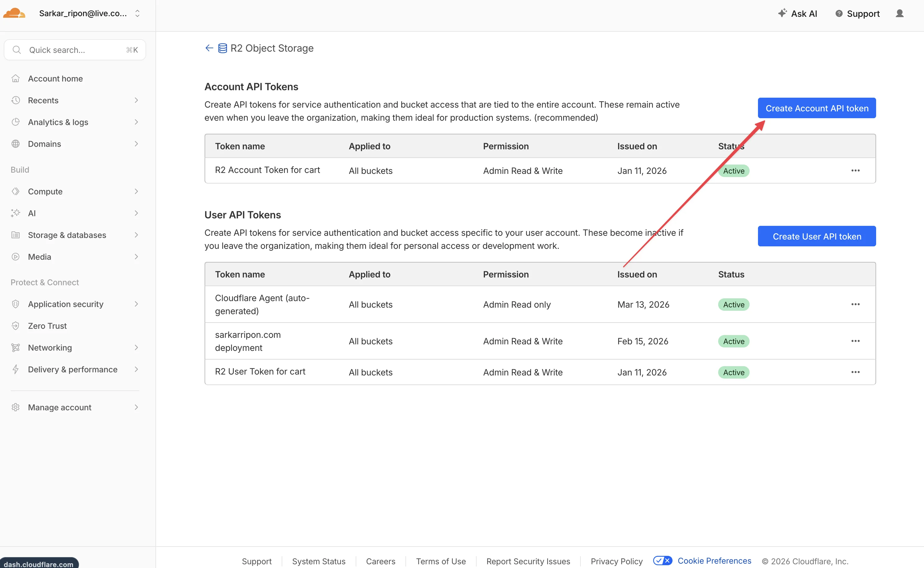The width and height of the screenshot is (924, 568).
Task: Open actions menu for R2 Account Token for cart
Action: 855,170
